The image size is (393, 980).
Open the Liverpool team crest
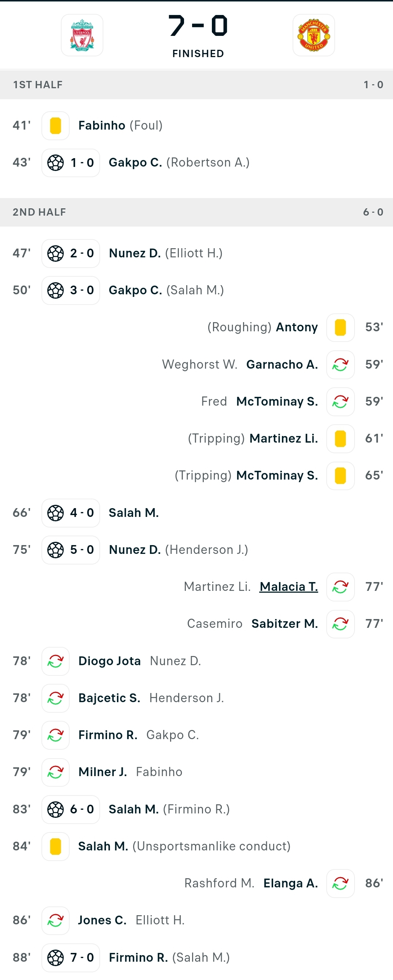(82, 36)
